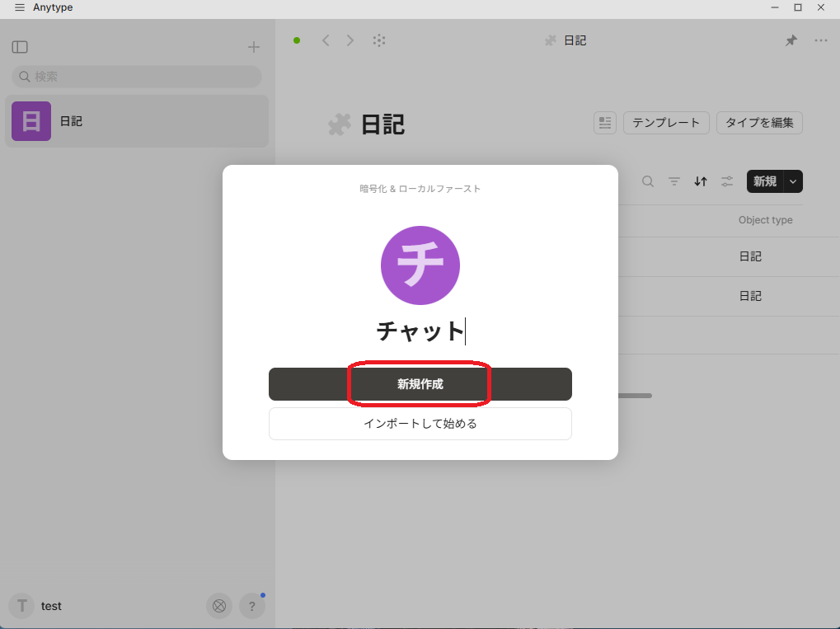Click the purple チ avatar circle
The height and width of the screenshot is (629, 840).
point(420,265)
